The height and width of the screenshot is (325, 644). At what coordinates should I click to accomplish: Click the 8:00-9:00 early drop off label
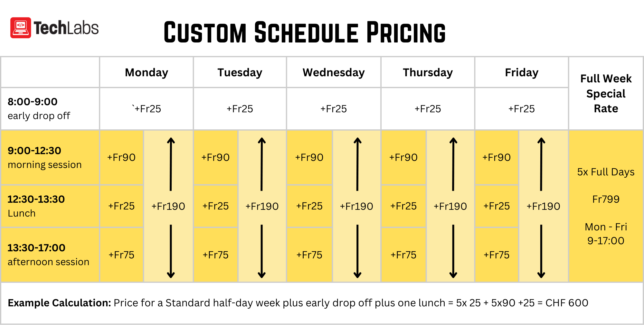(x=39, y=108)
